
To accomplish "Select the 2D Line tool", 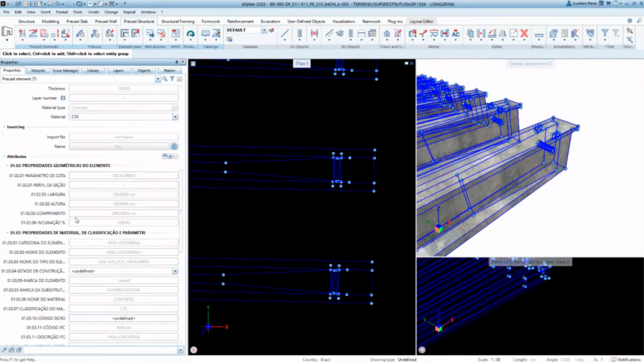I will [x=285, y=34].
